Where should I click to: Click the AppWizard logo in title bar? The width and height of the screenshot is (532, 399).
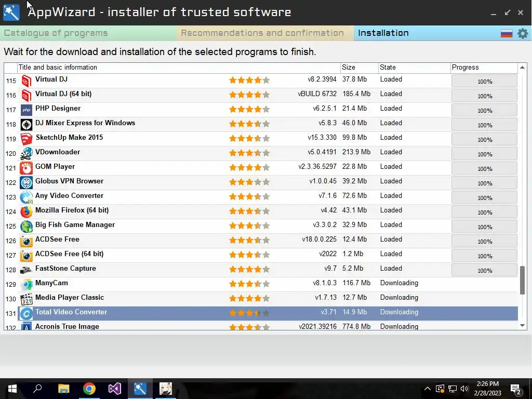[x=11, y=12]
